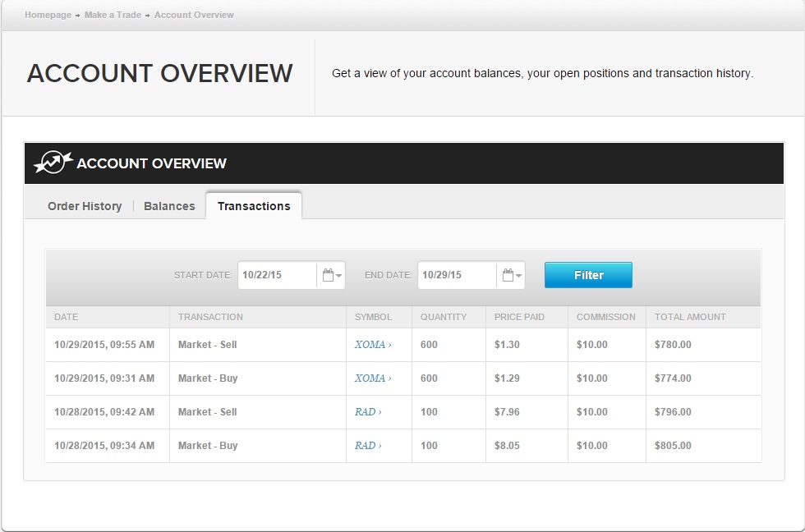Screen dimensions: 805x532
Task: Select the Transactions tab
Action: click(254, 206)
